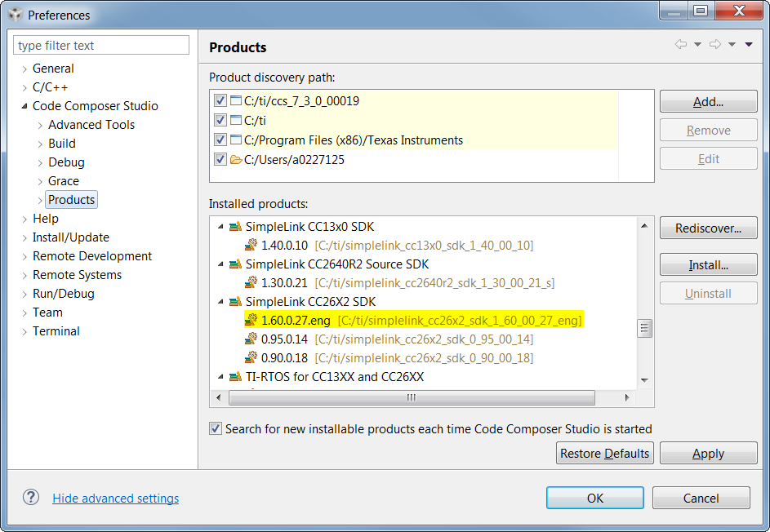Screen dimensions: 770x532
Task: Collapse the SimpleLink CC26X2 SDK group
Action: (221, 301)
